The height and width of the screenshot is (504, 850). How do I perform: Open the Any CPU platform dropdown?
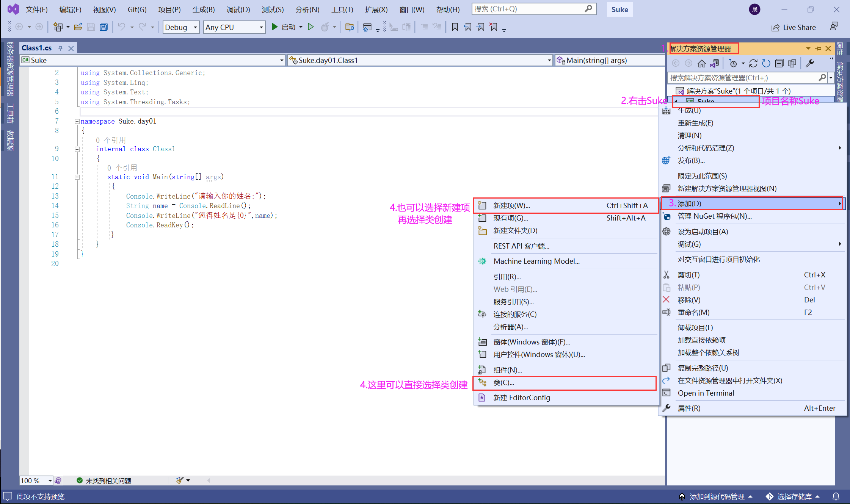261,27
